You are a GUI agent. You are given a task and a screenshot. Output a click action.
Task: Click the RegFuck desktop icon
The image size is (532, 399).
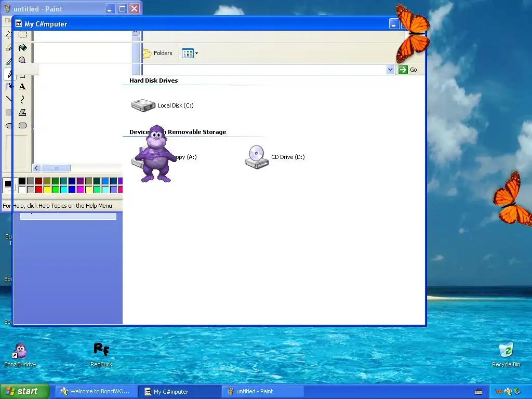[x=101, y=355]
